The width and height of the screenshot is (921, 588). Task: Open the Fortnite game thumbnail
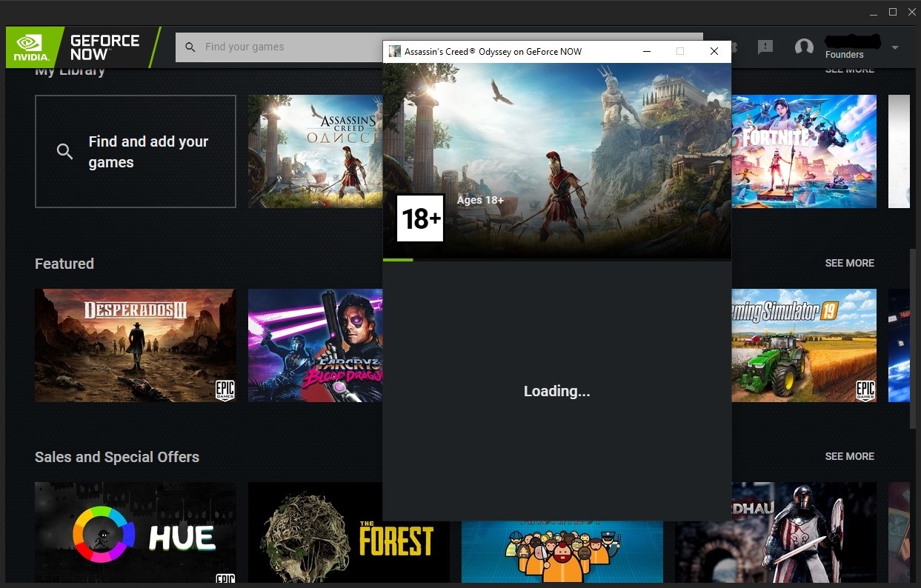[804, 151]
